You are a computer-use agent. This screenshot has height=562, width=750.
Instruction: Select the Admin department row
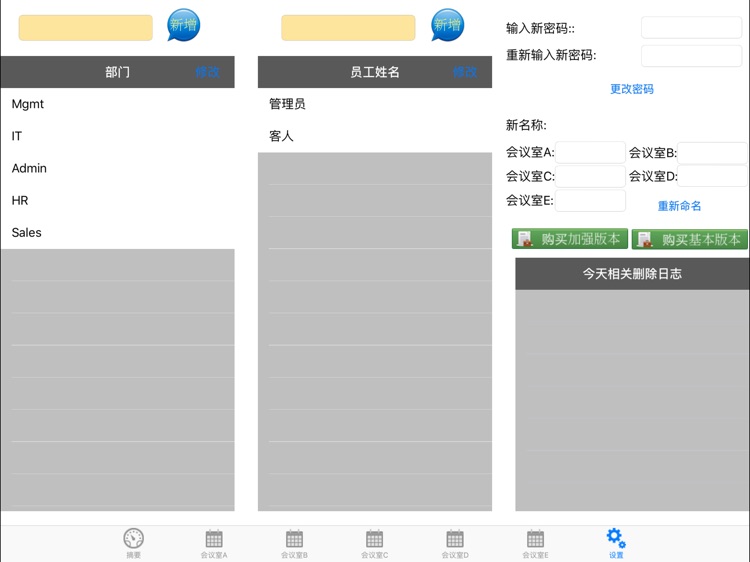click(118, 168)
